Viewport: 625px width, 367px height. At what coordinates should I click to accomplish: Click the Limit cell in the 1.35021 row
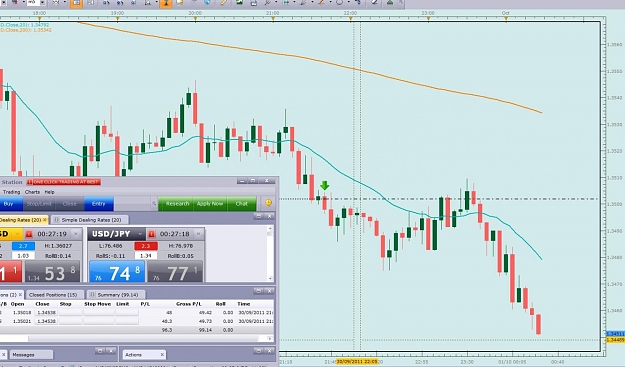127,321
